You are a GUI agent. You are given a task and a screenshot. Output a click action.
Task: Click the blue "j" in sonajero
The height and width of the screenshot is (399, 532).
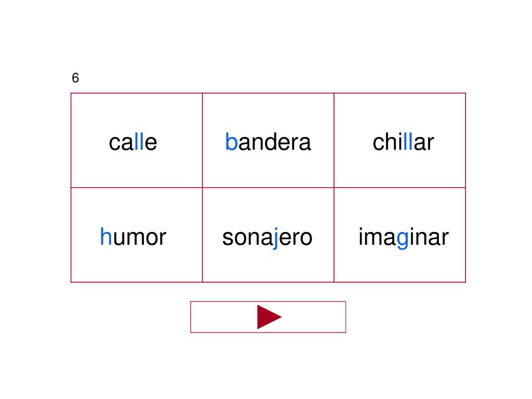(275, 238)
